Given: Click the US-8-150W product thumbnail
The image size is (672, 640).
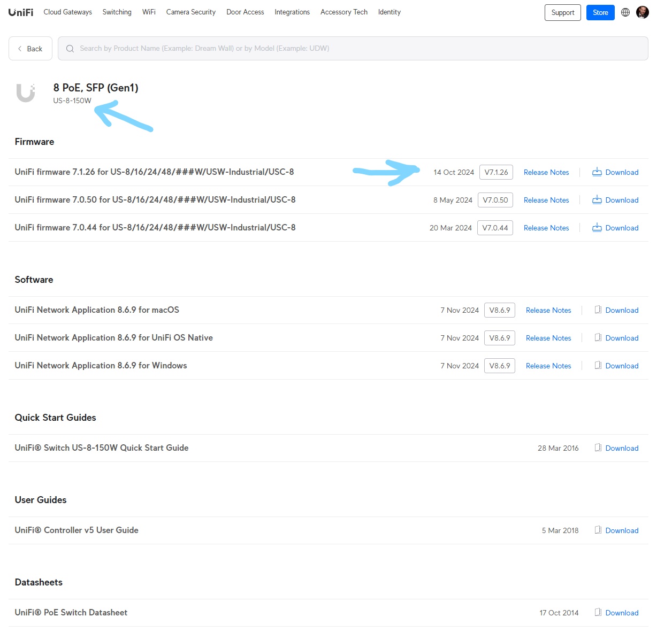Looking at the screenshot, I should pyautogui.click(x=26, y=93).
